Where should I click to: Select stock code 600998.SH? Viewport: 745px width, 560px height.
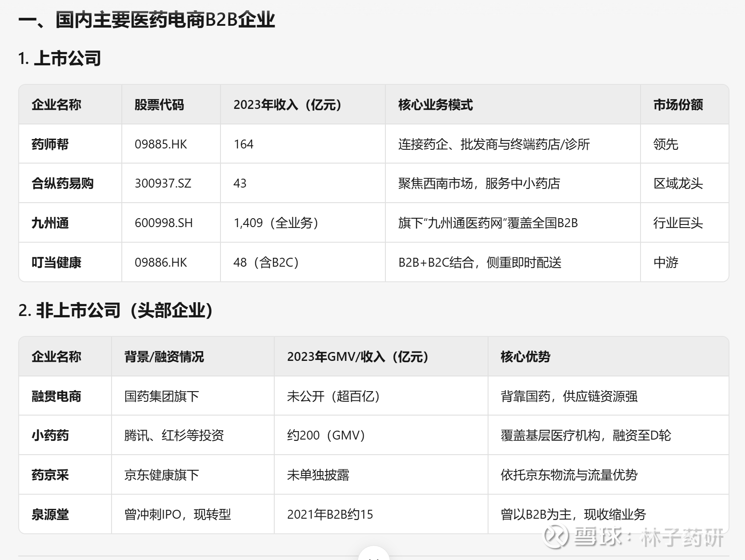(164, 223)
